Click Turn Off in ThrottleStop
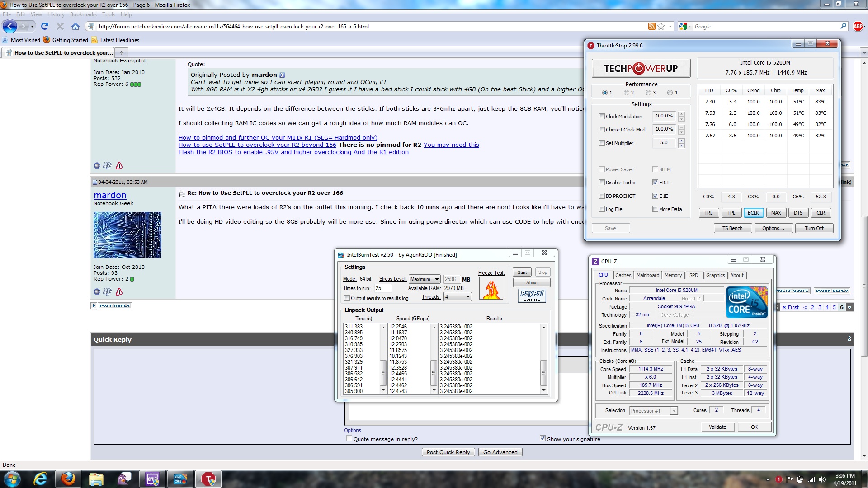This screenshot has width=868, height=488. click(x=814, y=228)
